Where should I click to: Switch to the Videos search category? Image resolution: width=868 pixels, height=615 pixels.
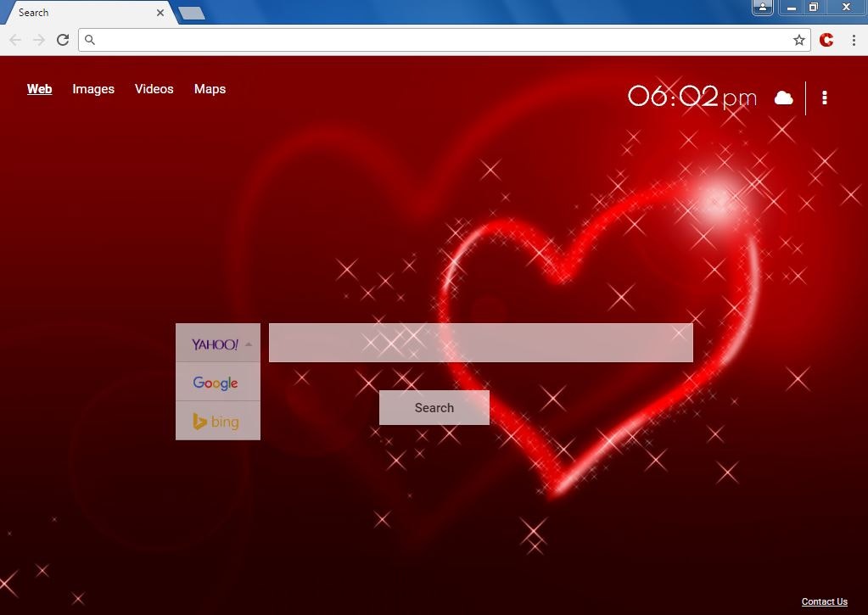(154, 89)
